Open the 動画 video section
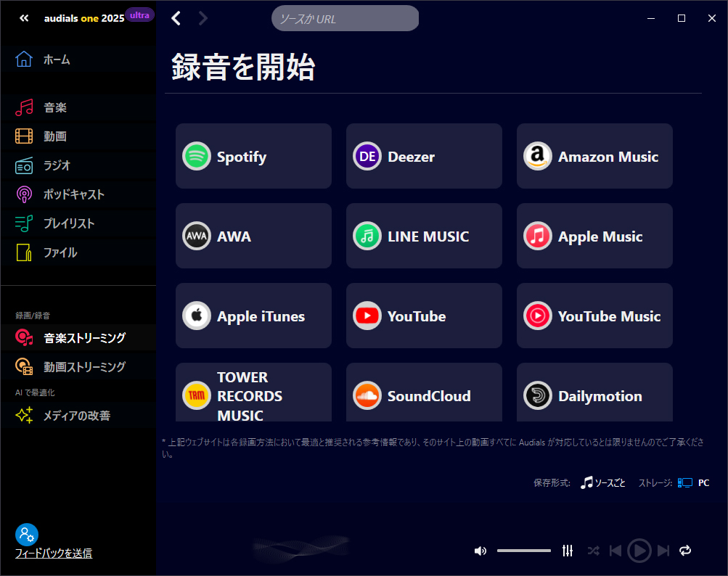This screenshot has width=728, height=576. click(x=78, y=136)
